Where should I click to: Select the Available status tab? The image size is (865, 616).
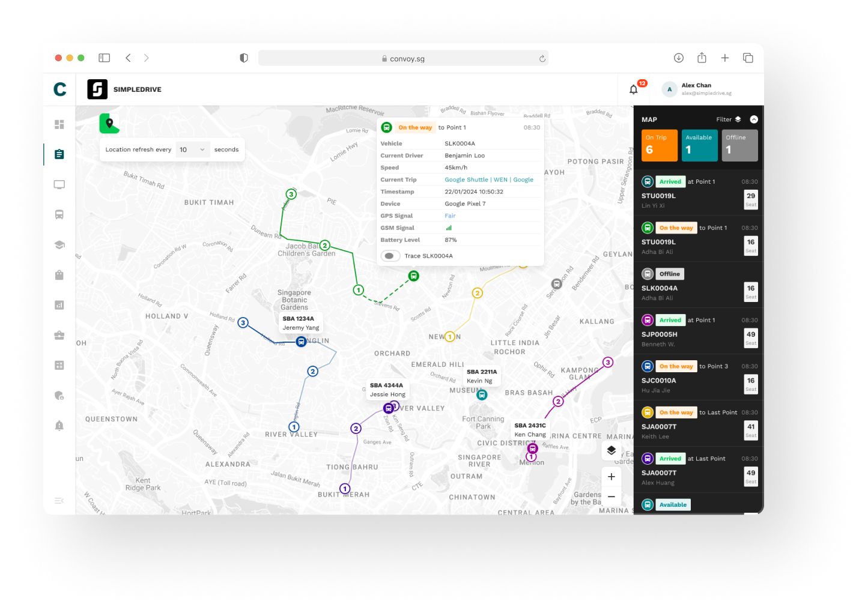pyautogui.click(x=699, y=145)
